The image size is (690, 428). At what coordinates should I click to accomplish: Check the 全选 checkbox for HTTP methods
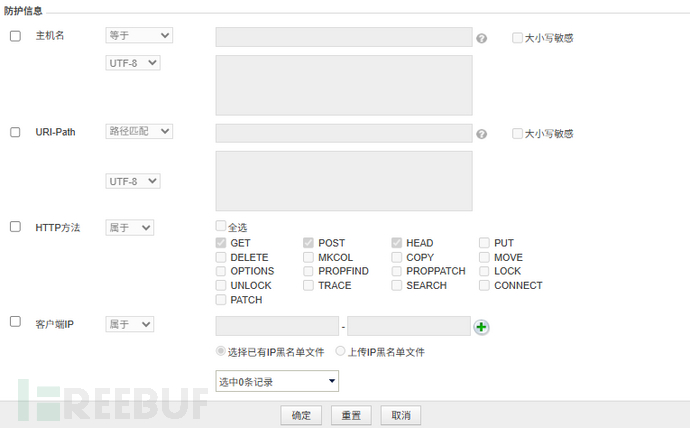click(x=221, y=226)
